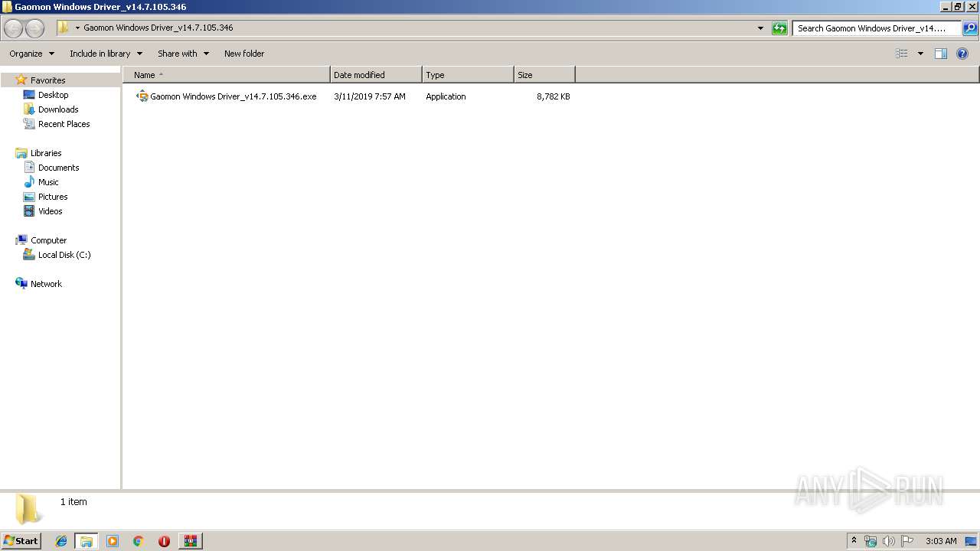Open Local Disk (C:)
The height and width of the screenshot is (551, 980).
pos(64,255)
